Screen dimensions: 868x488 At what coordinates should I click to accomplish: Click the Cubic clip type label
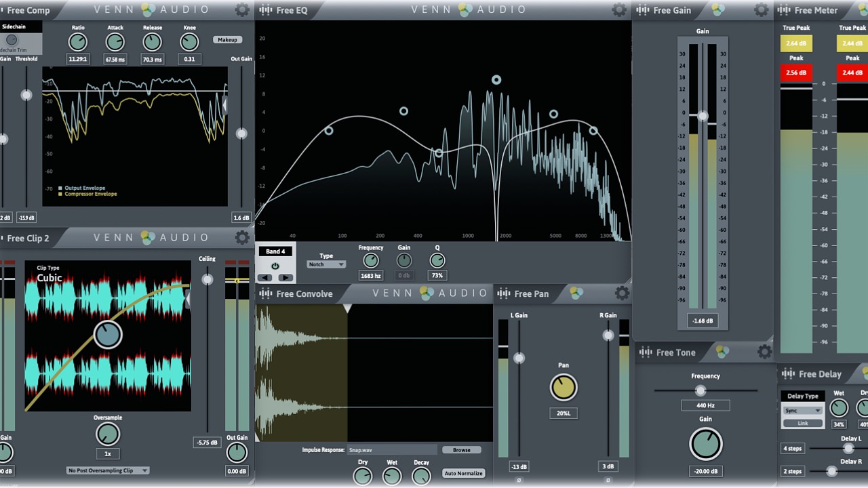click(50, 278)
